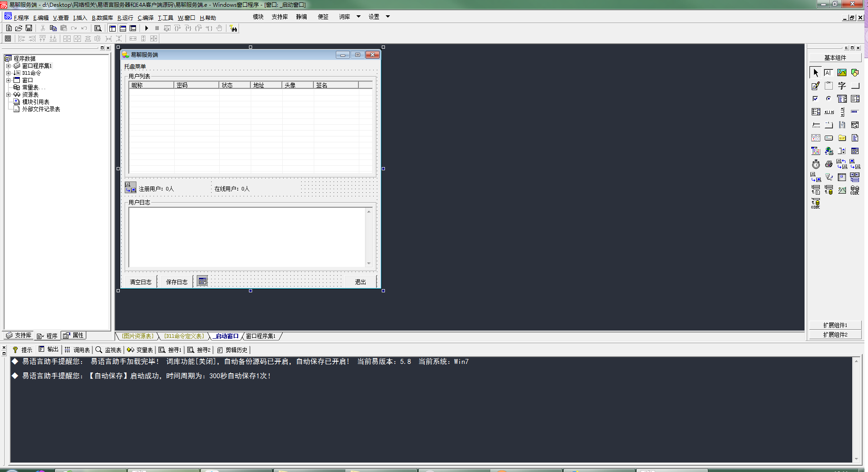Image resolution: width=868 pixels, height=472 pixels.
Task: Click the 清空日志 button on the form
Action: [x=140, y=282]
